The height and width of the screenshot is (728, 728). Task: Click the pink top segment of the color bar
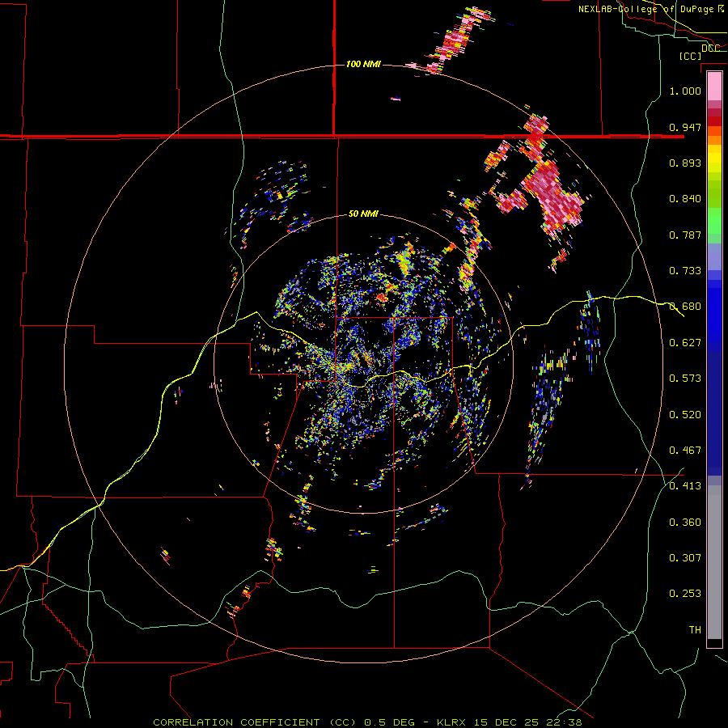coord(714,86)
